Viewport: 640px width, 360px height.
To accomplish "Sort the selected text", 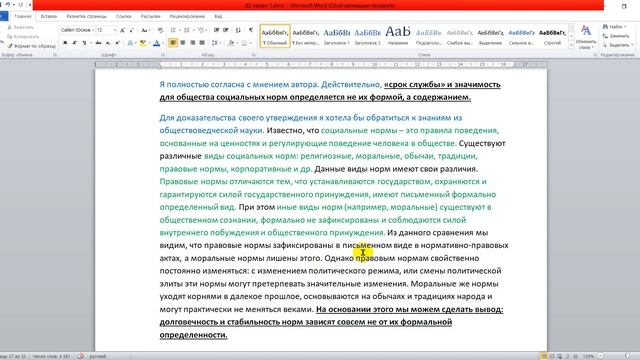I will [238, 30].
